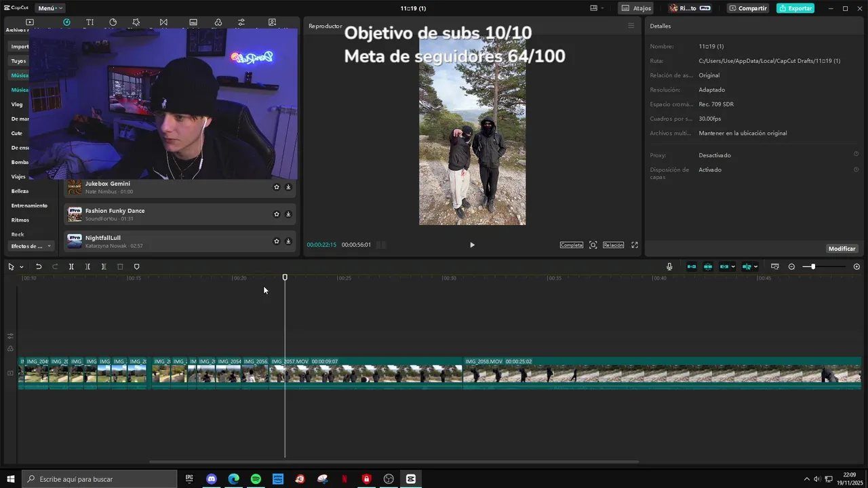
Task: Select the Vlog music category
Action: (x=17, y=104)
